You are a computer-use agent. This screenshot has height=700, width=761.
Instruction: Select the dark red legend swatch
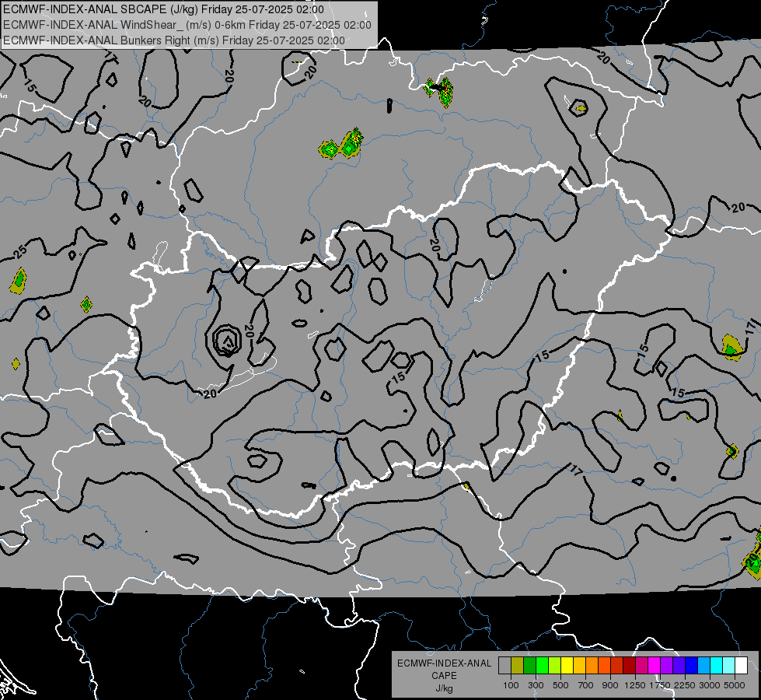coord(629,666)
